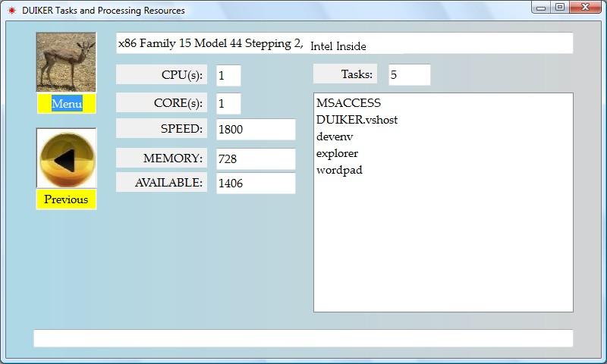The width and height of the screenshot is (607, 364).
Task: Click the MEMORY field showing 728
Action: (256, 158)
